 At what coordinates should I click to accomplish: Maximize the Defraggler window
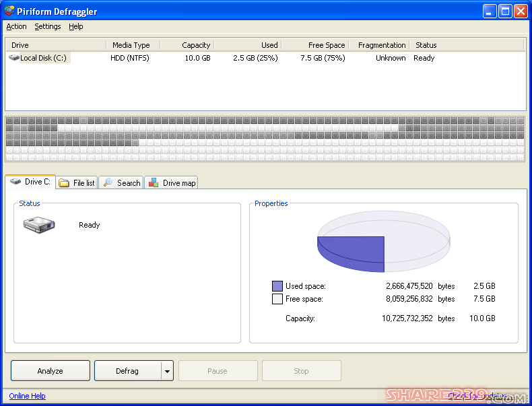tap(505, 11)
